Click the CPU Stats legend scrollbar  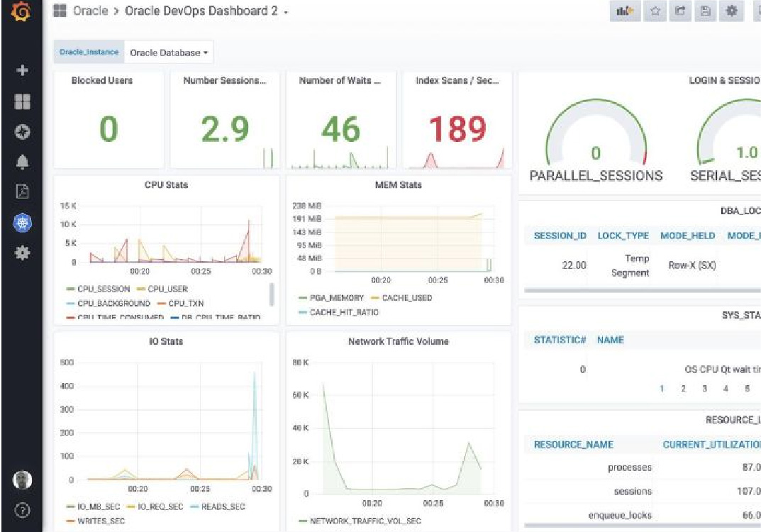coord(272,294)
